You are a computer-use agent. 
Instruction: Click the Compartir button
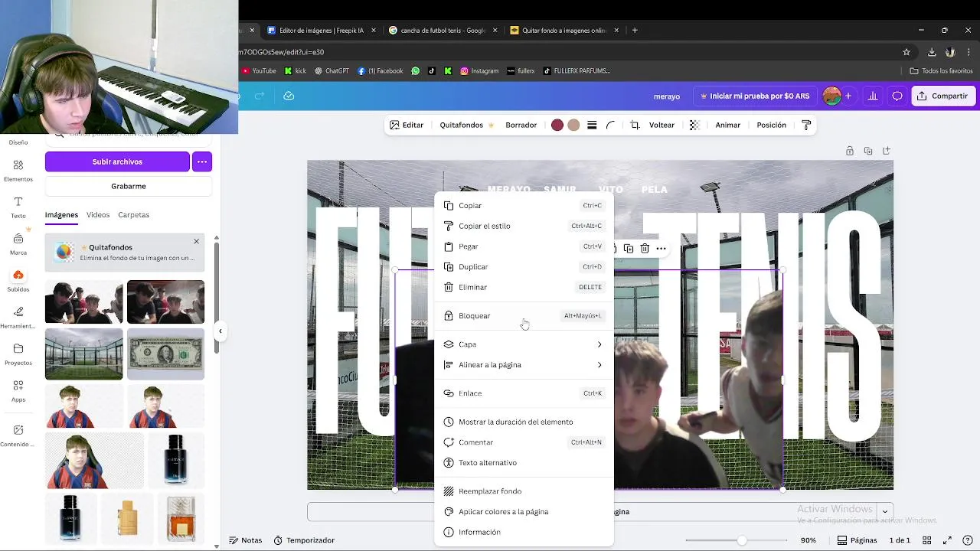click(x=942, y=96)
